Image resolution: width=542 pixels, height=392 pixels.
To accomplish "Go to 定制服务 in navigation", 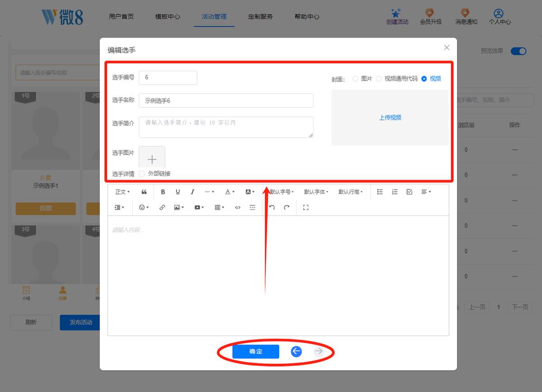I will coord(261,17).
